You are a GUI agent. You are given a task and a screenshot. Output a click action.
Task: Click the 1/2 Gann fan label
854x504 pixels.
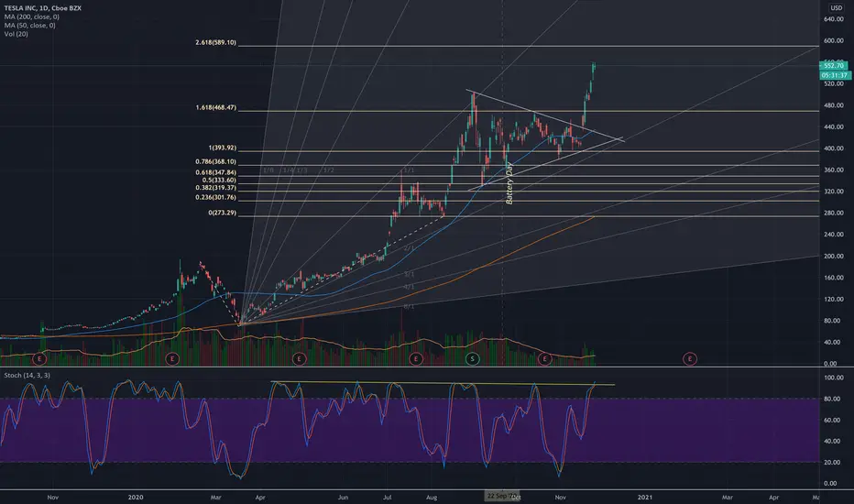(328, 170)
